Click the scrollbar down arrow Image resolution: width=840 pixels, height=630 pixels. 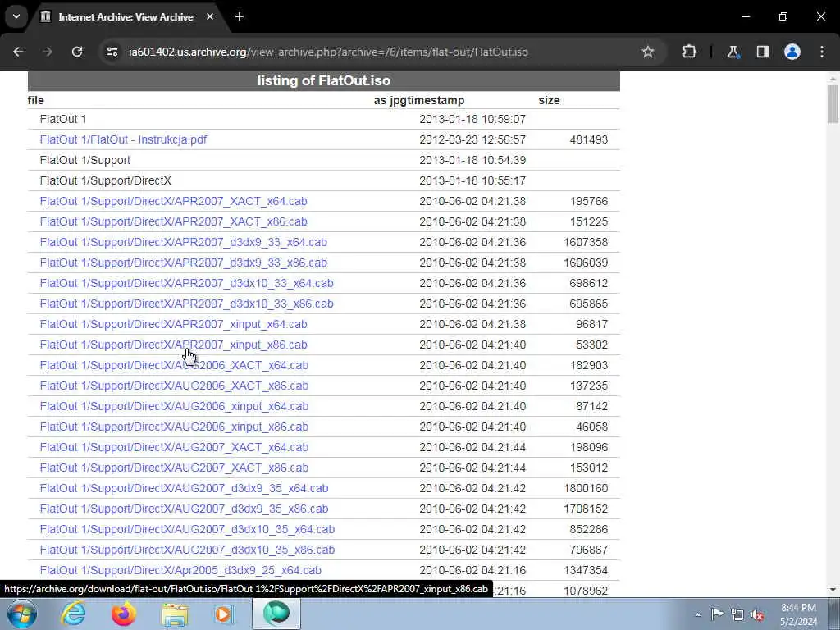pyautogui.click(x=833, y=590)
